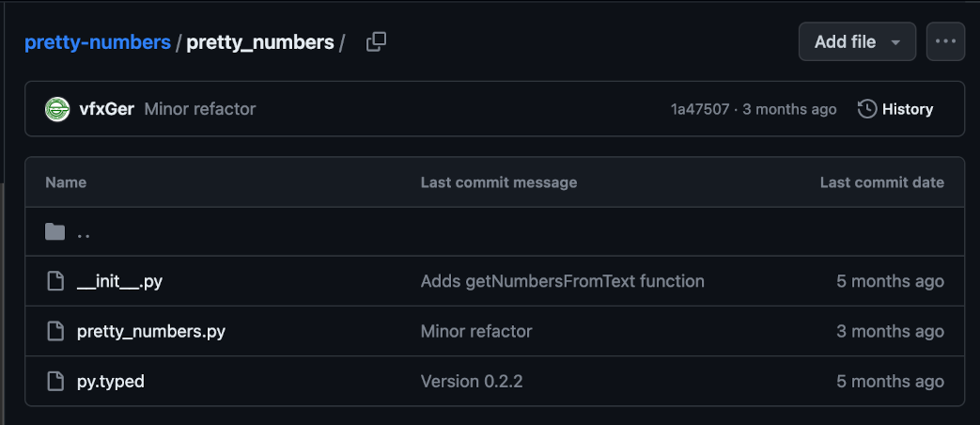
Task: Open the three-dot more options menu
Action: pos(945,42)
